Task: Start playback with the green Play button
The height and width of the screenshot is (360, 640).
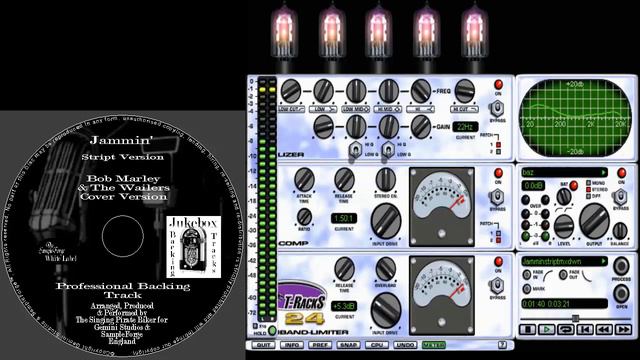Action: pos(547,329)
